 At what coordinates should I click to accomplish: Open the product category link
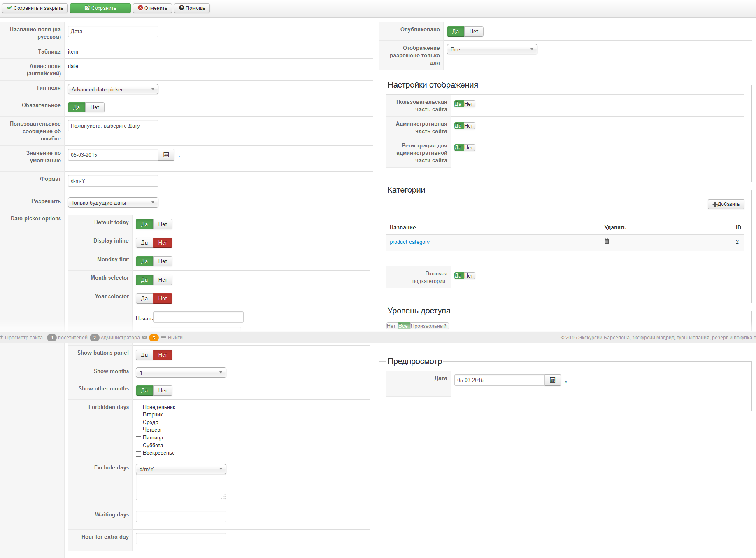[409, 242]
